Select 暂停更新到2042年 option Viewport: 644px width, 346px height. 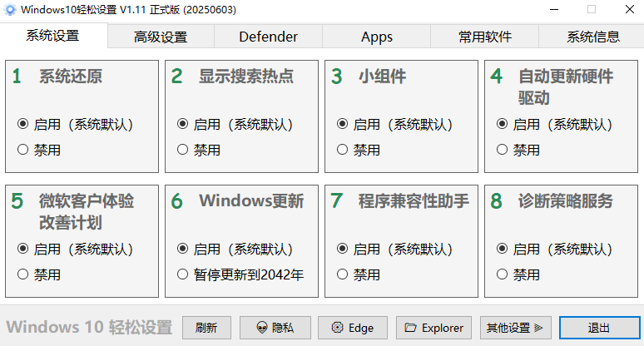183,274
